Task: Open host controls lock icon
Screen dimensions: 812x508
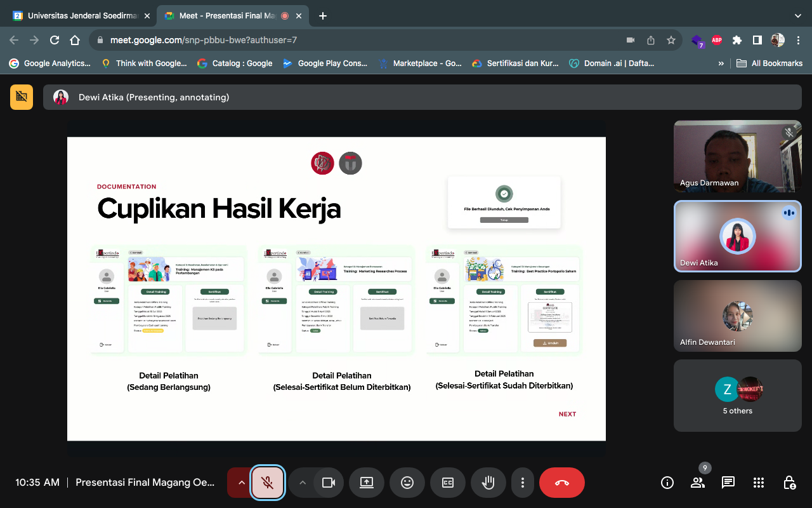Action: tap(789, 483)
